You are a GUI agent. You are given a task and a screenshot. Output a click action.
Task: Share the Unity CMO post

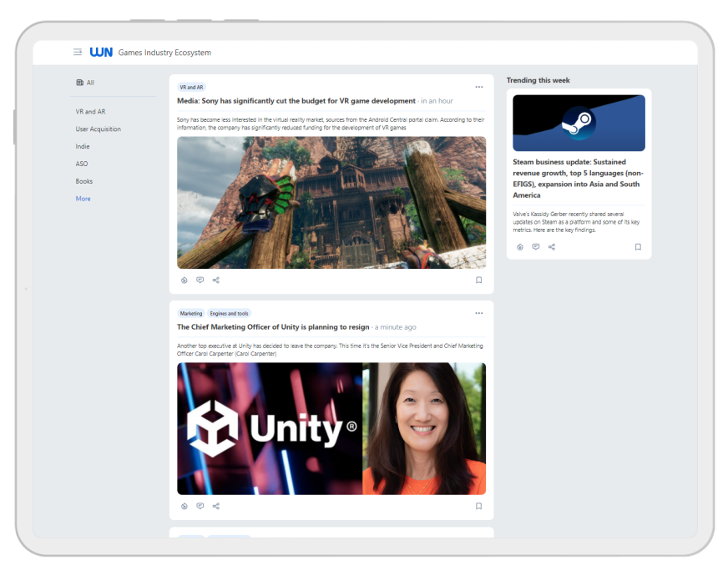pyautogui.click(x=216, y=506)
